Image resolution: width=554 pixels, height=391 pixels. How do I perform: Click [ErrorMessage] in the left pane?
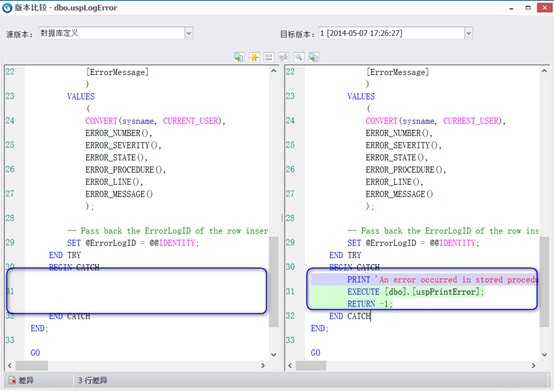pyautogui.click(x=117, y=72)
